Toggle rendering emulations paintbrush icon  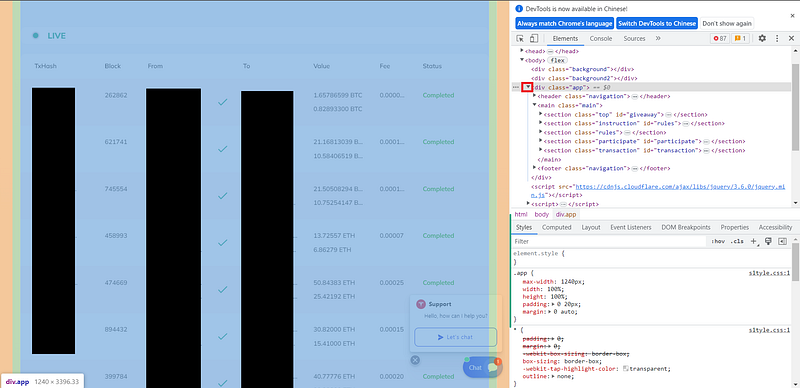[768, 241]
